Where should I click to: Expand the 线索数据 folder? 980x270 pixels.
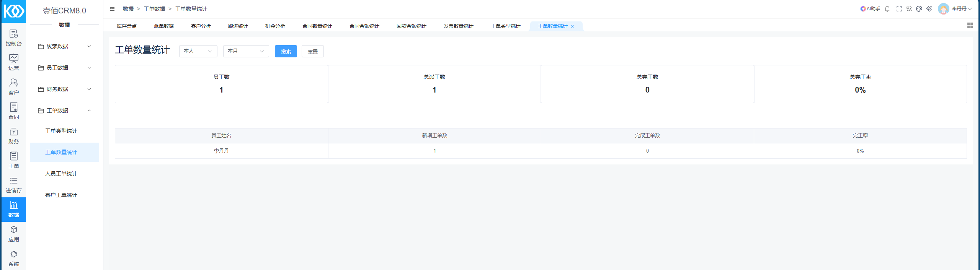[x=64, y=46]
